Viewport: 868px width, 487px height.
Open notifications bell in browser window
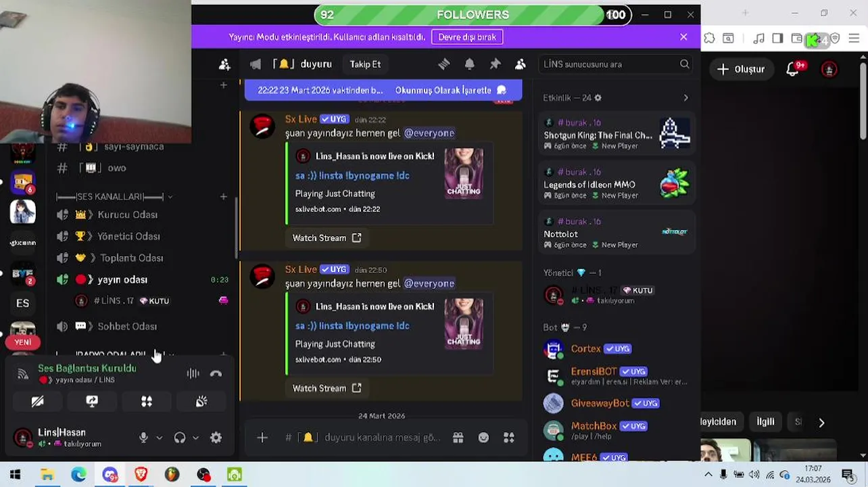[793, 69]
